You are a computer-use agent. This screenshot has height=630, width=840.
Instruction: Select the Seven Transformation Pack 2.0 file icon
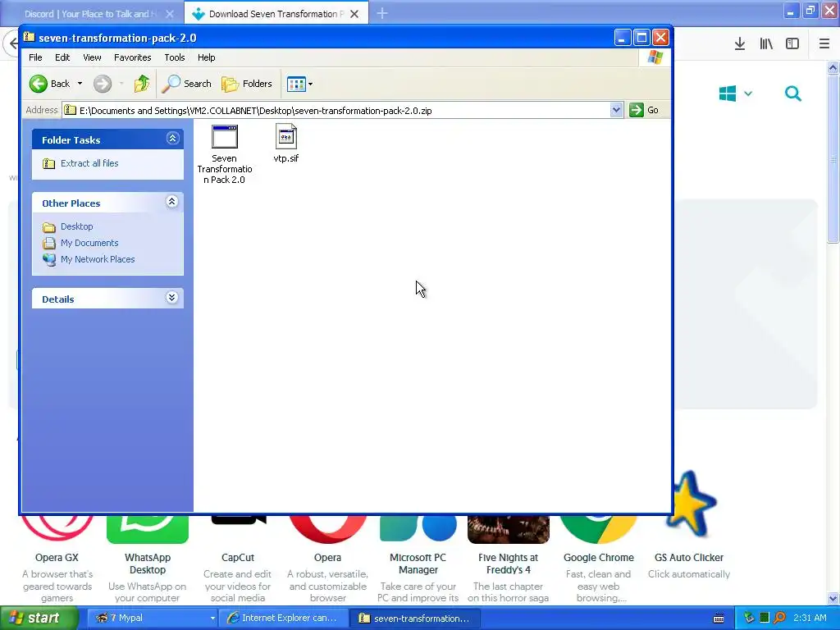click(x=225, y=137)
